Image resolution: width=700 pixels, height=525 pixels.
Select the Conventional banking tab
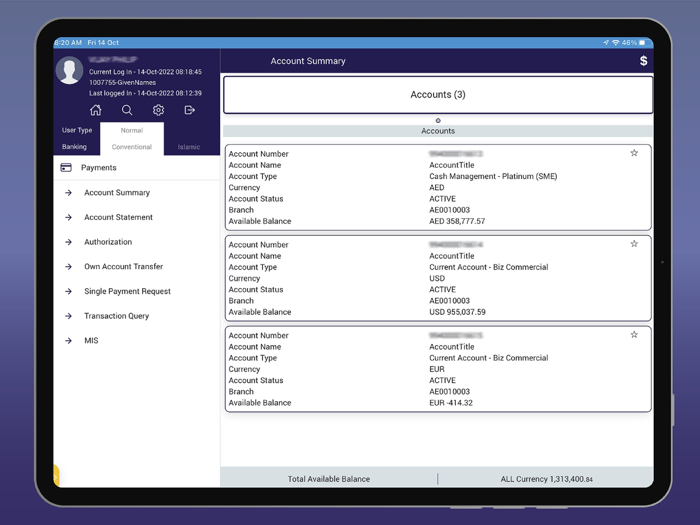click(131, 147)
